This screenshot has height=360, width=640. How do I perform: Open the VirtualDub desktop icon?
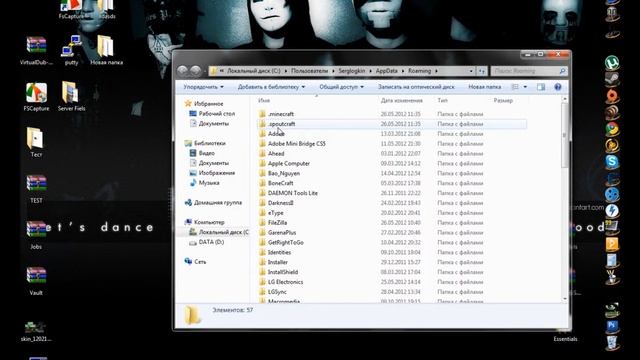click(x=36, y=50)
